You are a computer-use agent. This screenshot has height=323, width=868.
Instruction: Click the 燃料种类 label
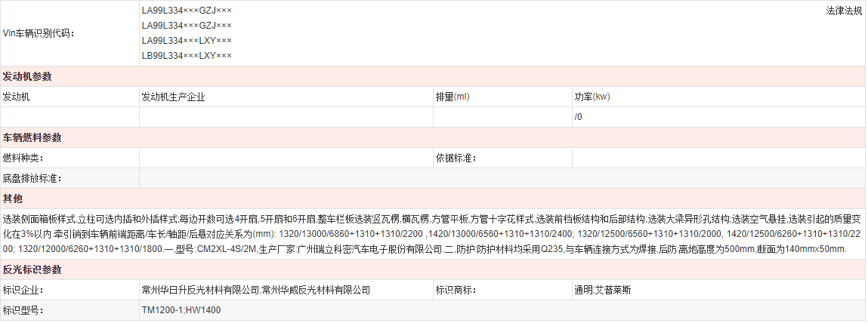coord(23,158)
